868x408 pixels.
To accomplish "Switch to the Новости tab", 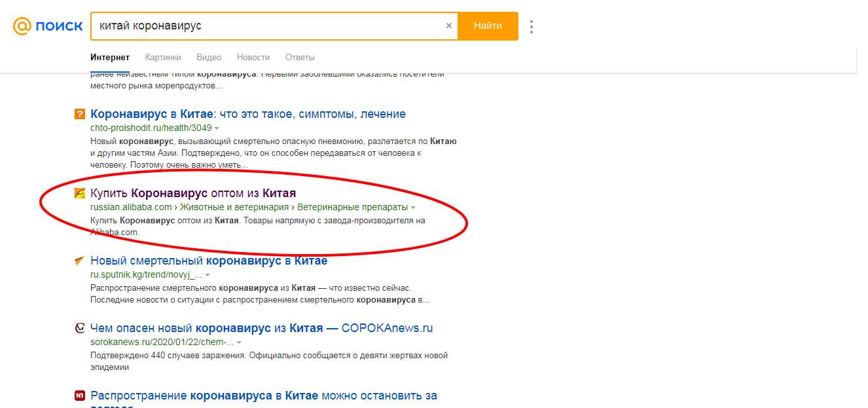I will point(253,58).
